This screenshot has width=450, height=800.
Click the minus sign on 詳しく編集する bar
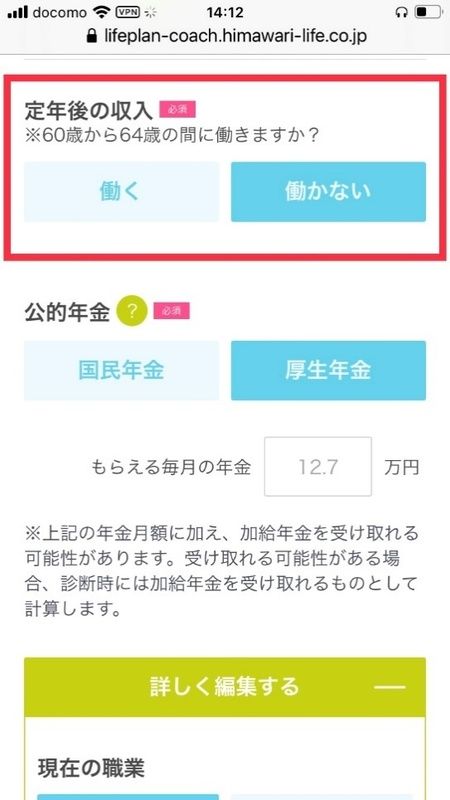click(x=390, y=687)
